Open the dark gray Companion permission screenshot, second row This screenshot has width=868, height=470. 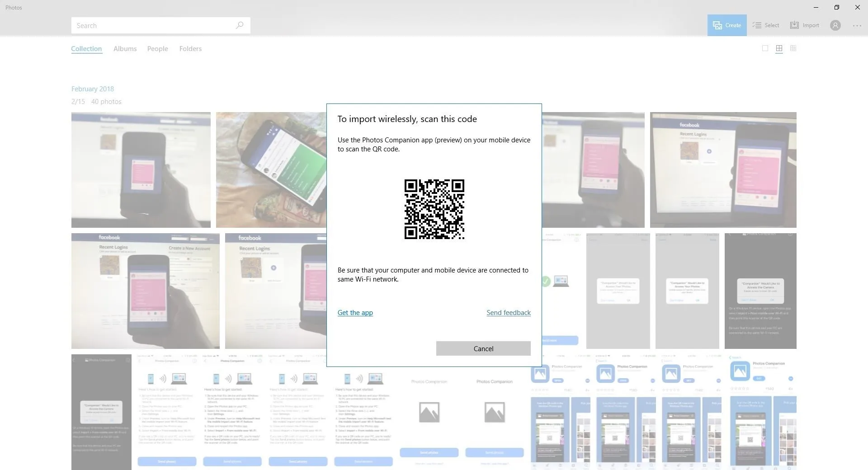(x=760, y=291)
